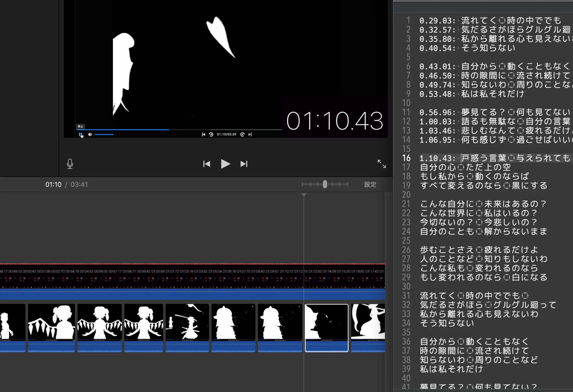The height and width of the screenshot is (392, 573).
Task: Open the timeline 設定 settings
Action: pyautogui.click(x=370, y=184)
